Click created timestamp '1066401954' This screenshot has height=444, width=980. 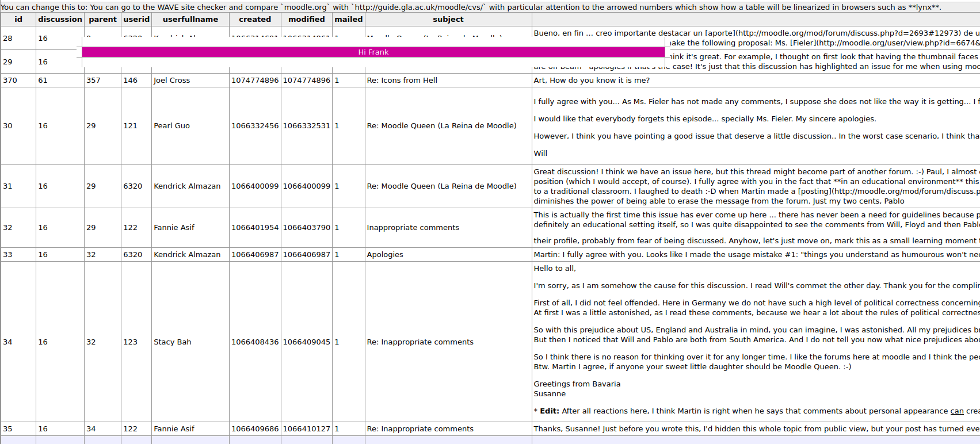[x=255, y=227]
